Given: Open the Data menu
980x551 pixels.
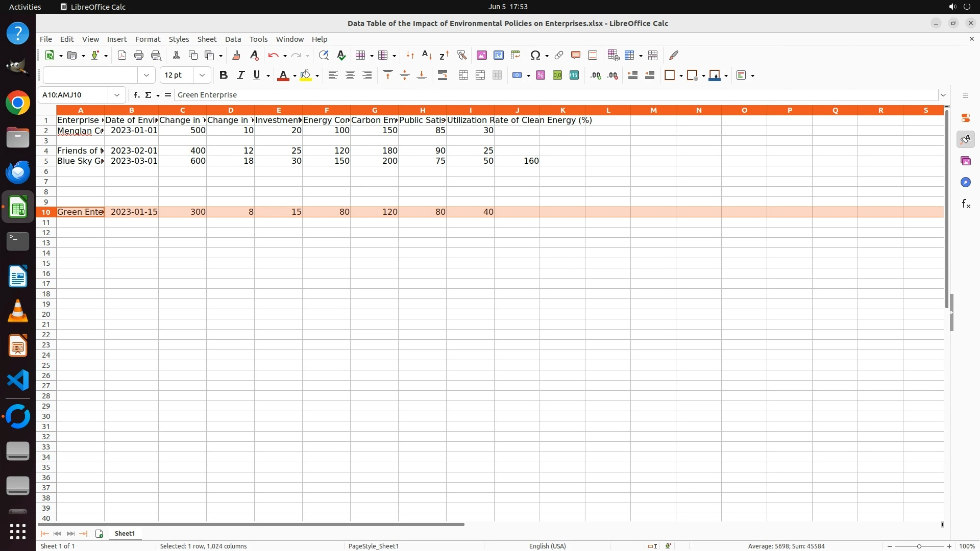Looking at the screenshot, I should (x=233, y=39).
